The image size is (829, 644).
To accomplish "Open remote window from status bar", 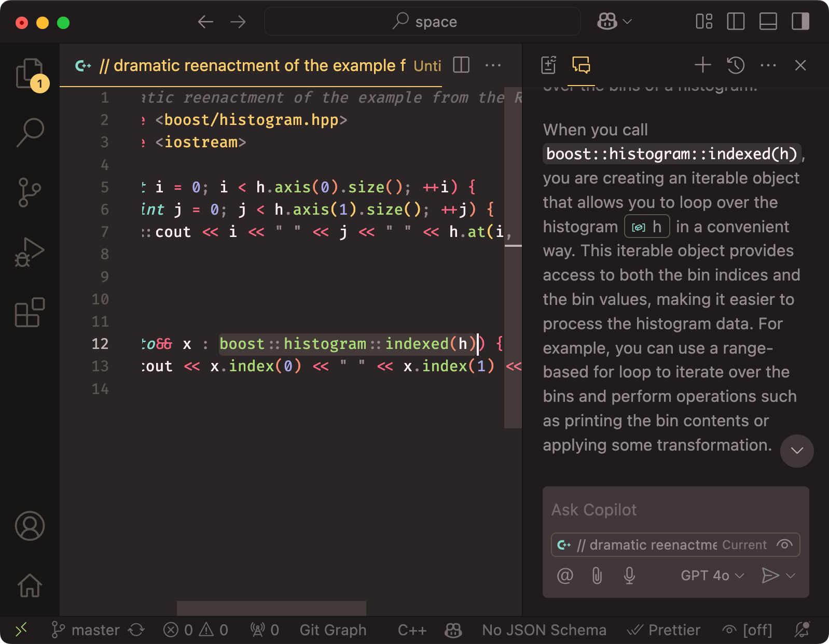I will 21,630.
